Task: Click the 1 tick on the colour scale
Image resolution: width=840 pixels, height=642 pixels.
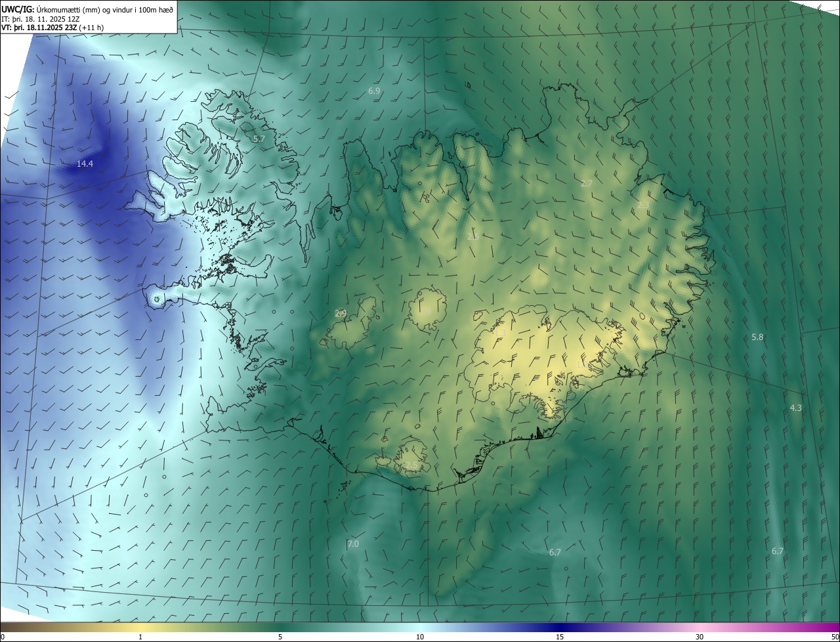Action: 140,637
